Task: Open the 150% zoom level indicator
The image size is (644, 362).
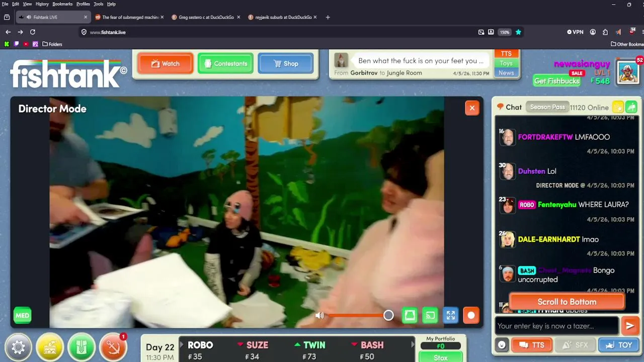Action: pos(504,32)
